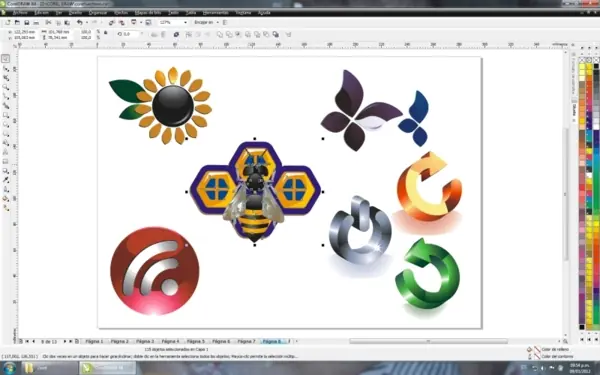Open the Herramientas menu
600x375 pixels.
215,13
